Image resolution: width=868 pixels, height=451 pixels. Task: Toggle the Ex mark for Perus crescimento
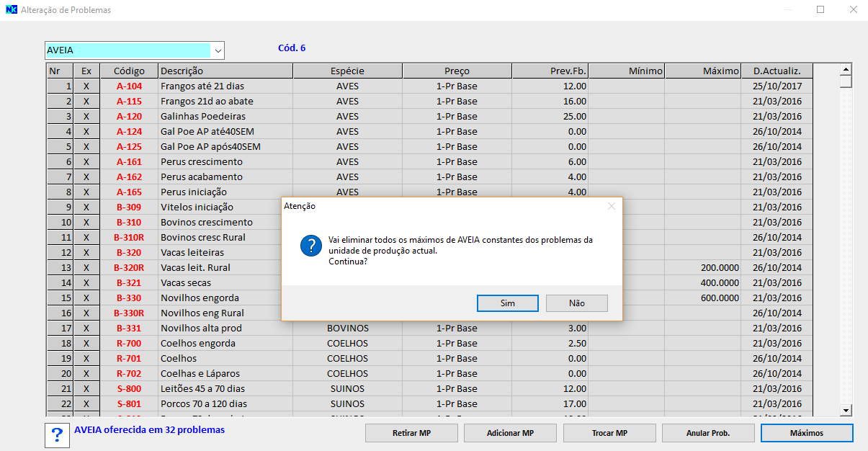coord(86,162)
